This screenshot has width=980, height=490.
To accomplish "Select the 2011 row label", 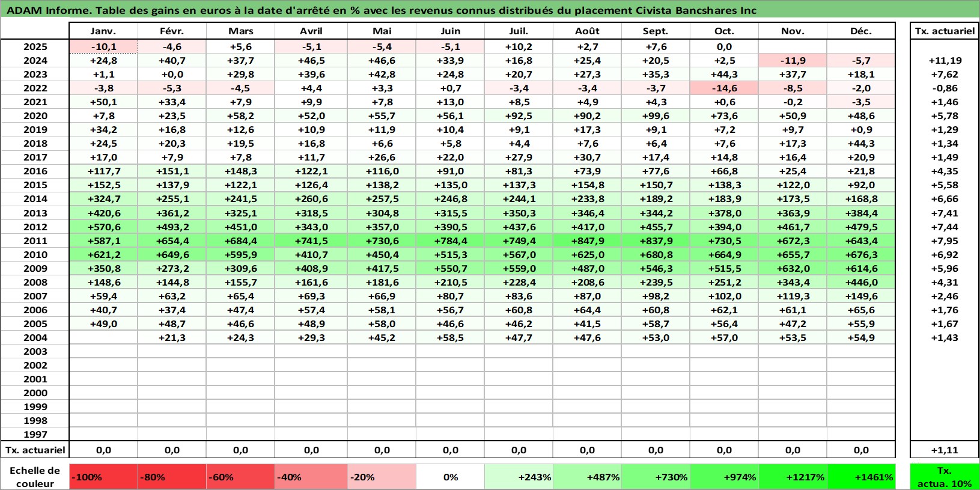I will tap(35, 240).
